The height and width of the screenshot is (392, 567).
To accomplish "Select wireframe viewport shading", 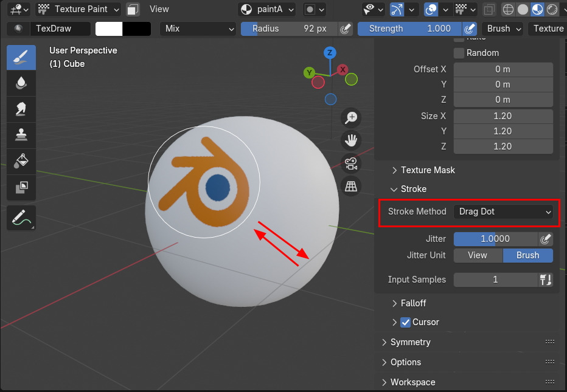I will coord(508,9).
